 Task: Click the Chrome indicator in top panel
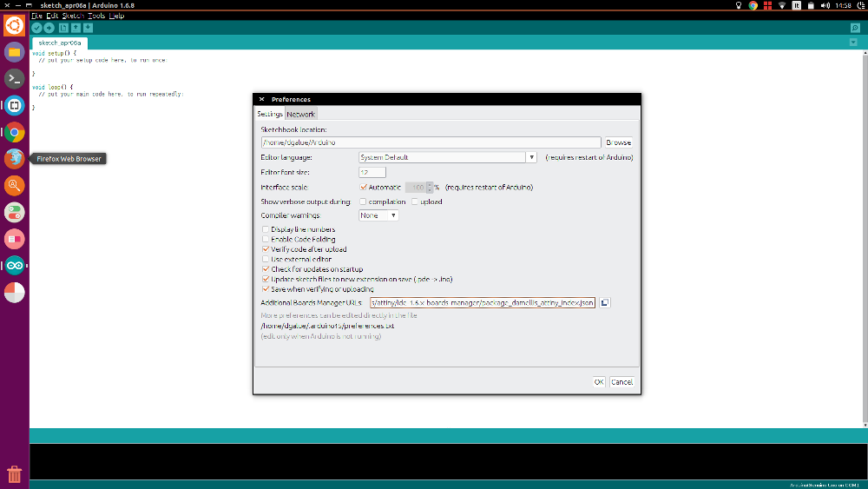point(753,5)
